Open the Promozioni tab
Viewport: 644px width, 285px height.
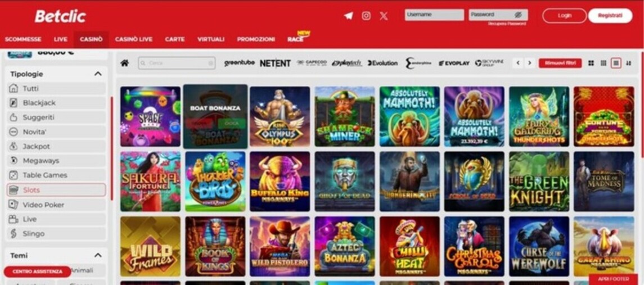pyautogui.click(x=256, y=39)
